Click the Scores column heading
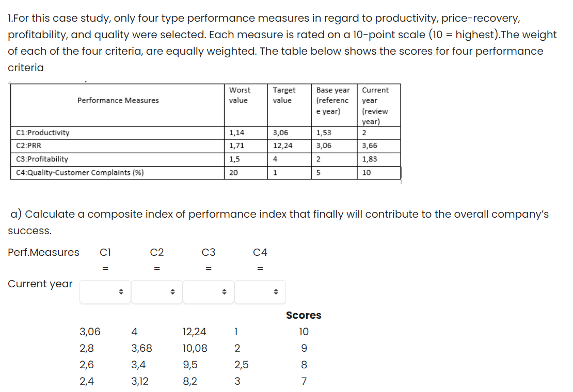The image size is (573, 392). click(x=304, y=315)
